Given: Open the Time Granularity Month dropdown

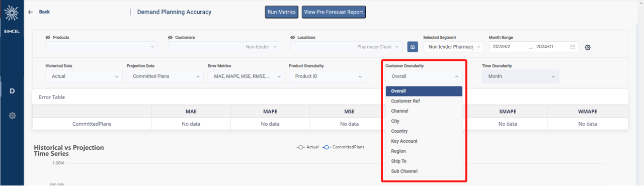Looking at the screenshot, I should (520, 76).
